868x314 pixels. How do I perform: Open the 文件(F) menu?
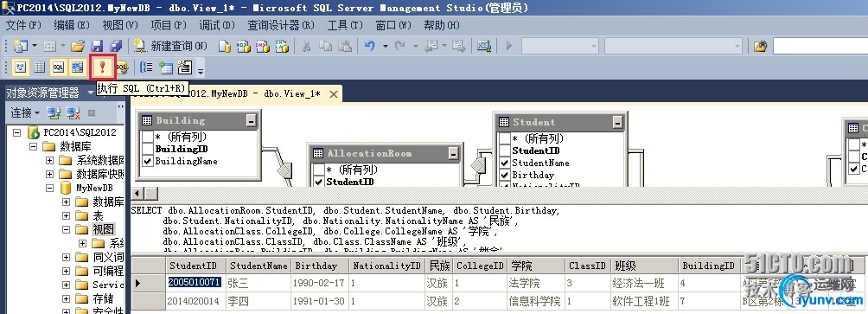click(23, 25)
